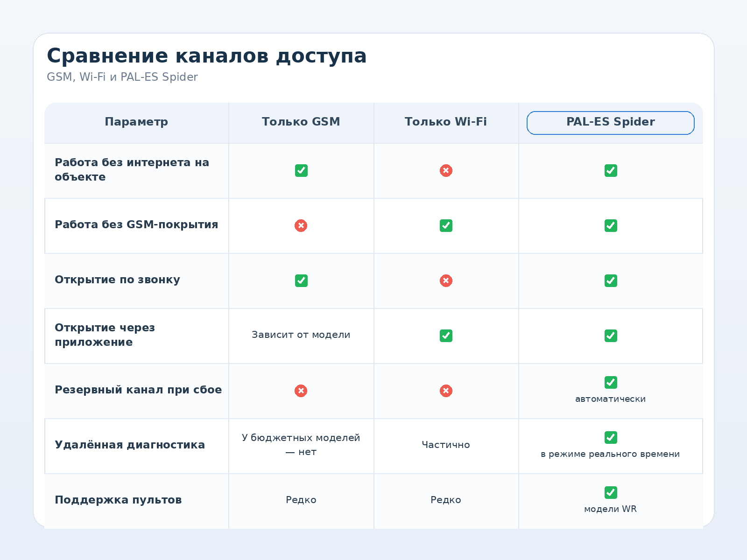Click the cell "У бюджетных моделей — нет"
The height and width of the screenshot is (560, 747).
click(x=301, y=445)
